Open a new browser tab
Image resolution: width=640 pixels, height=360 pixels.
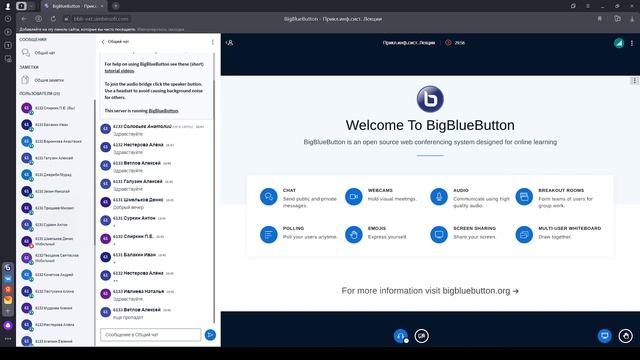pos(116,6)
